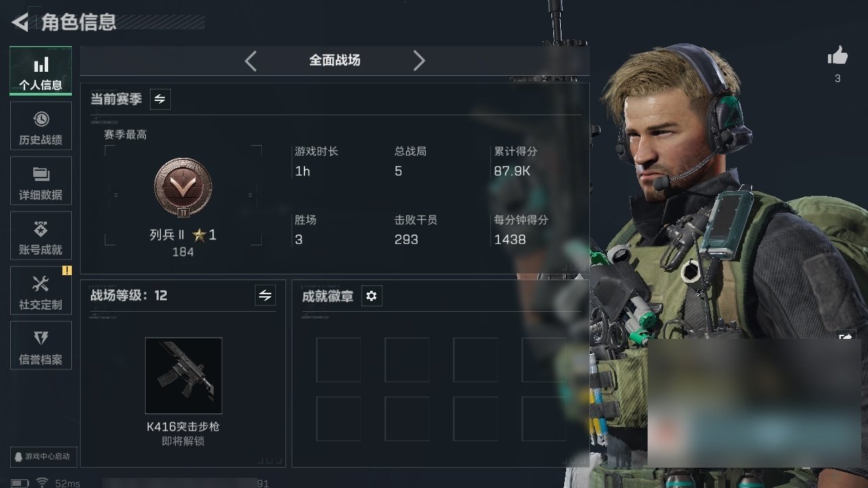This screenshot has width=868, height=488.
Task: Select the 详细数据 folder icon
Action: pos(41,174)
